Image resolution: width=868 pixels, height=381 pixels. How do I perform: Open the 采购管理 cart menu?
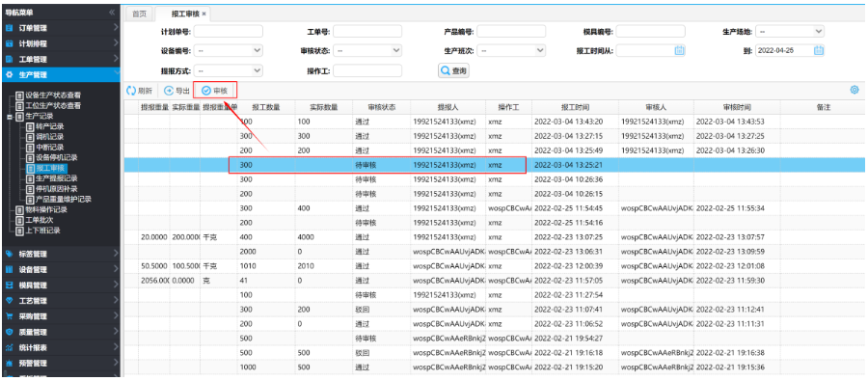click(x=60, y=316)
